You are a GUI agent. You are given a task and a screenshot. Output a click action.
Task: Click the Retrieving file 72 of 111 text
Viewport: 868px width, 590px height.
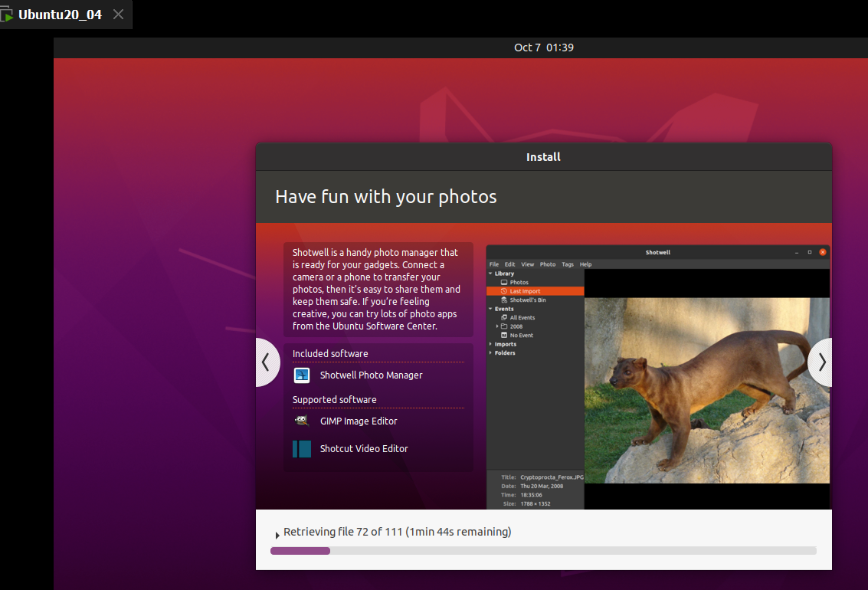click(397, 532)
